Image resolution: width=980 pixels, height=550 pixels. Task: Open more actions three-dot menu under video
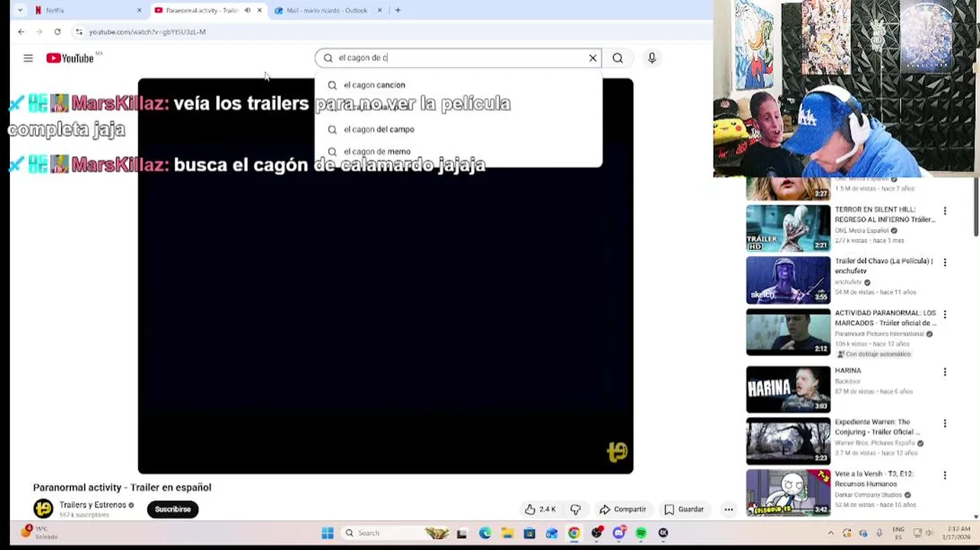click(729, 510)
